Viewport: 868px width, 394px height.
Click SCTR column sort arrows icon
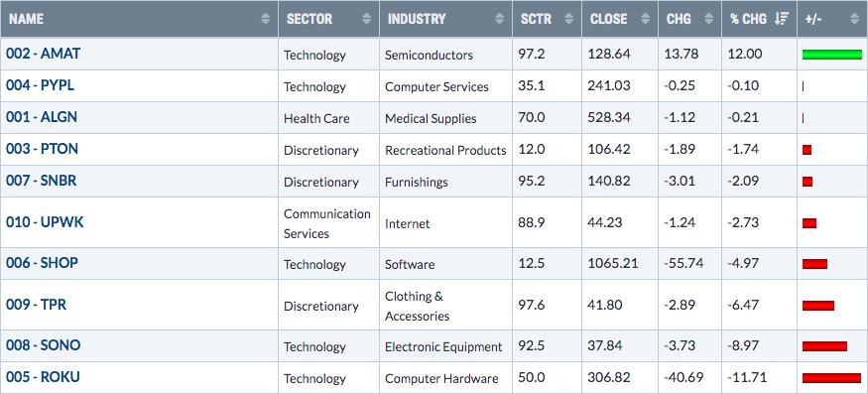point(568,19)
